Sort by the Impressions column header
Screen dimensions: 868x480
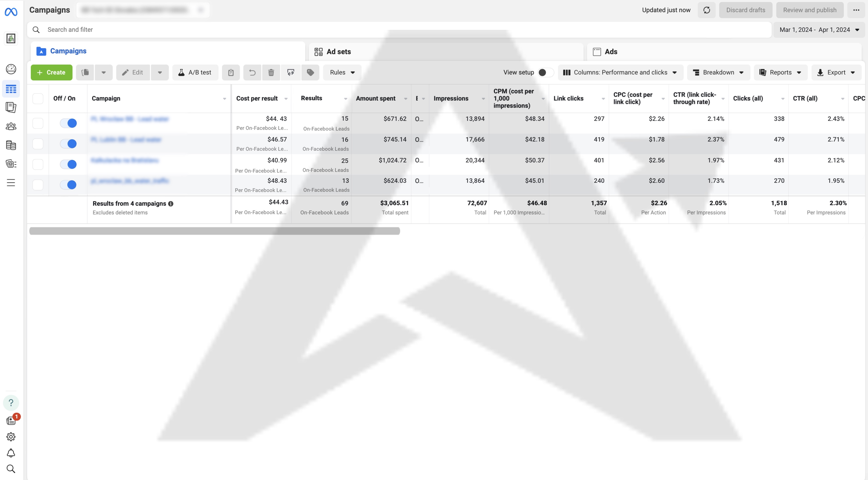451,98
